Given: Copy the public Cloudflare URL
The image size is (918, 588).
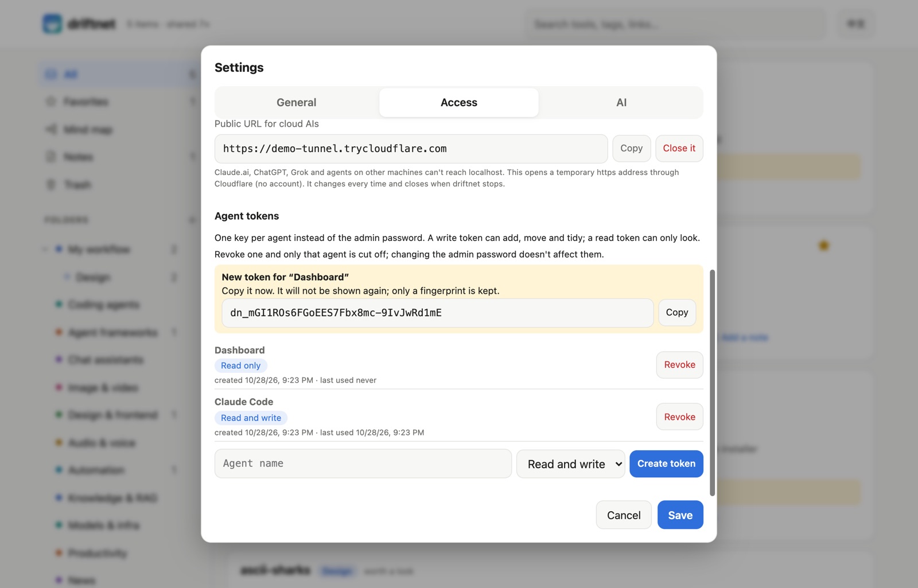Looking at the screenshot, I should coord(631,149).
